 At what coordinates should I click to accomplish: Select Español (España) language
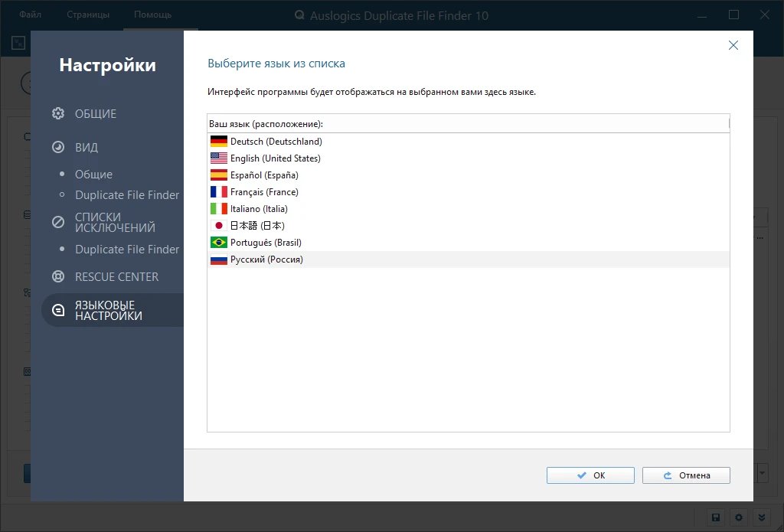click(469, 175)
